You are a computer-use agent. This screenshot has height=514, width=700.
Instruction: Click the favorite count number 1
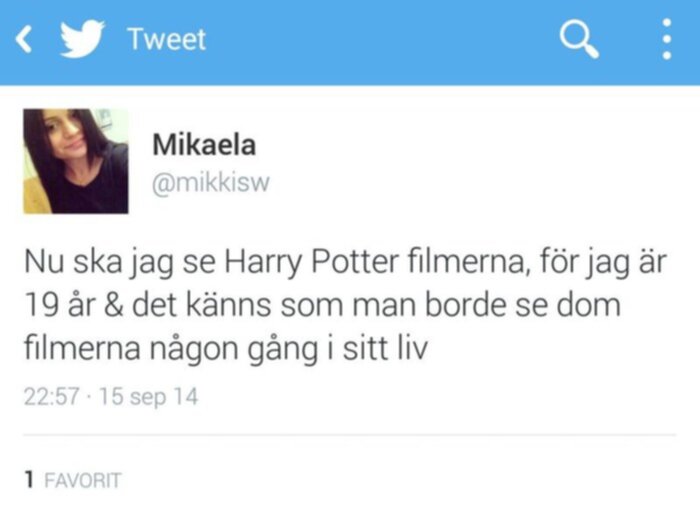click(29, 480)
